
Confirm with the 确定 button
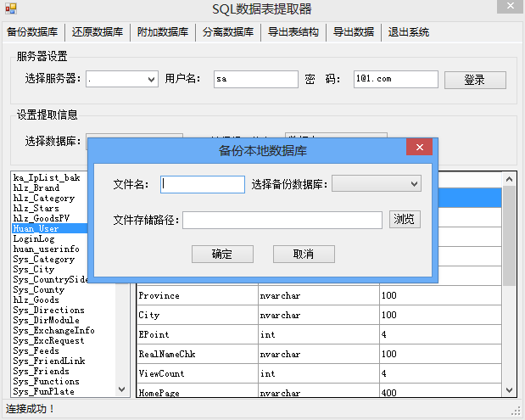[222, 254]
